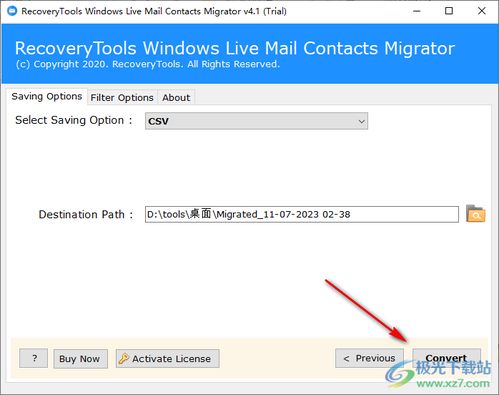Open the About tab
Viewport: 499px width, 395px height.
[176, 98]
